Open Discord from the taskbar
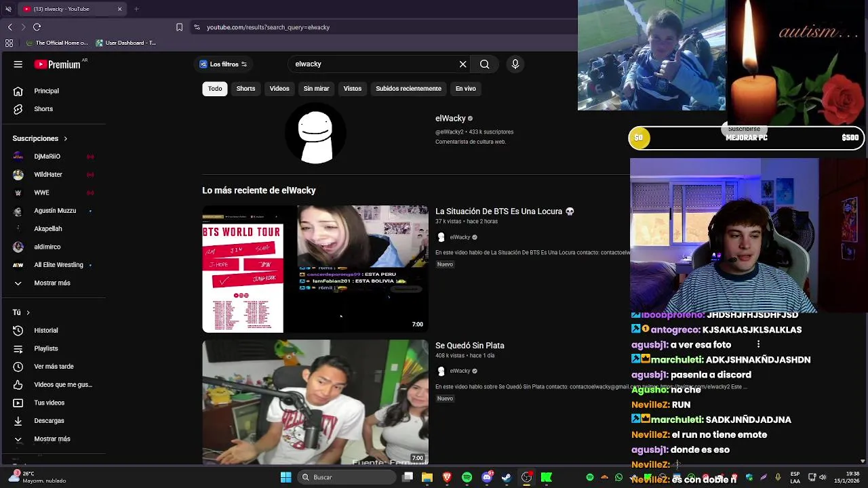The image size is (868, 488). (487, 477)
